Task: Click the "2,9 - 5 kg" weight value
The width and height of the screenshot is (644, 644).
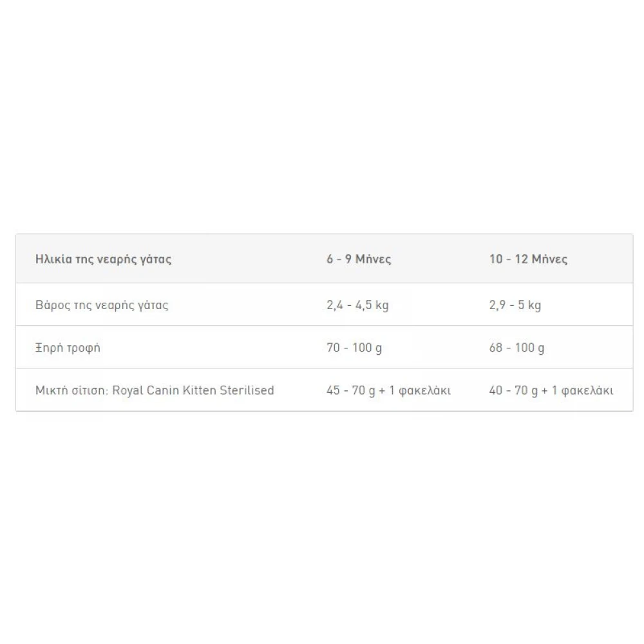Action: [x=515, y=305]
